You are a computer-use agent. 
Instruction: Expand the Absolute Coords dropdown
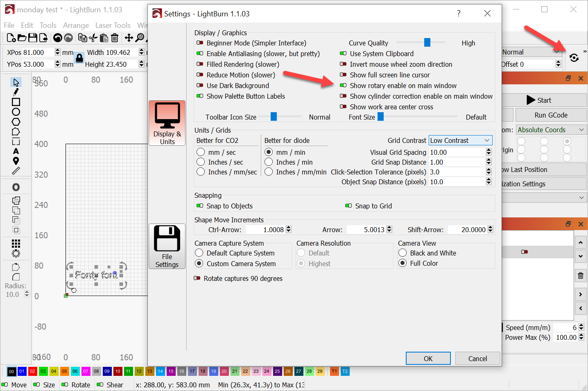click(x=551, y=130)
